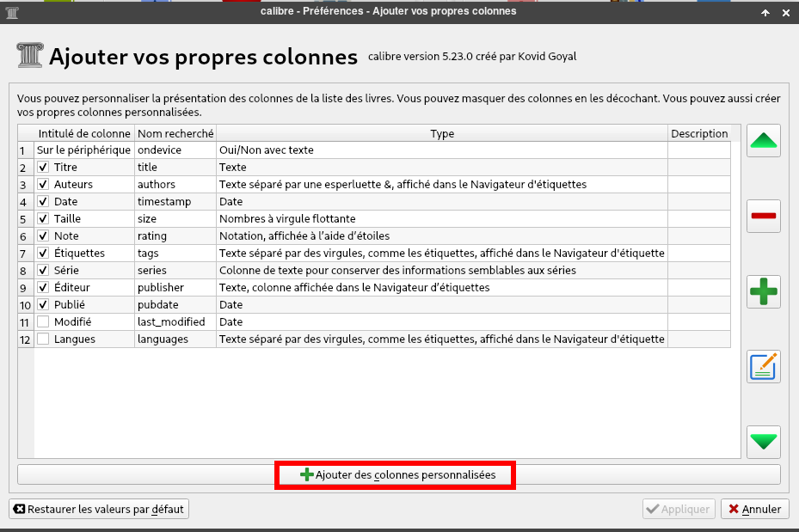This screenshot has width=799, height=532.
Task: Uncheck the Titre column checkbox
Action: [x=43, y=168]
